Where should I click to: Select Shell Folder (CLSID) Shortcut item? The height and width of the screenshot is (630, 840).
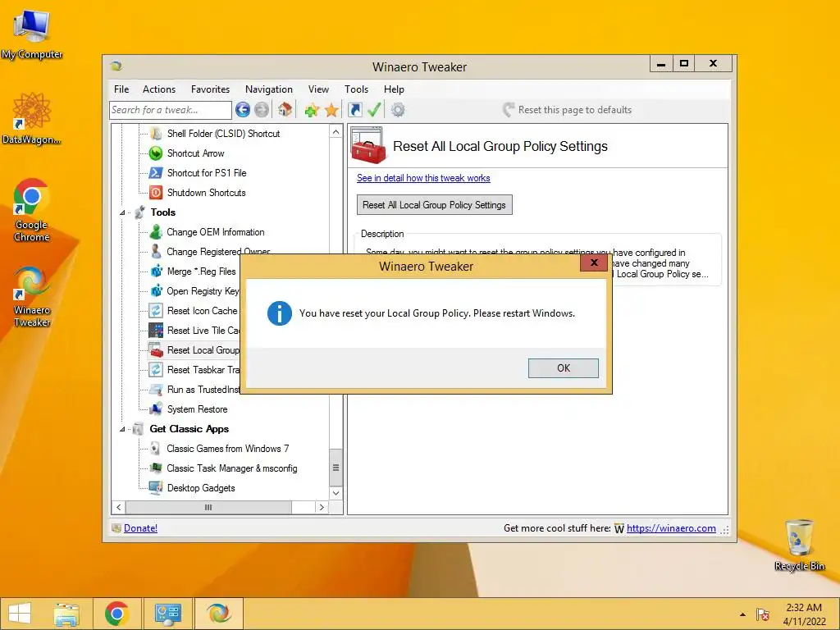[x=223, y=134]
